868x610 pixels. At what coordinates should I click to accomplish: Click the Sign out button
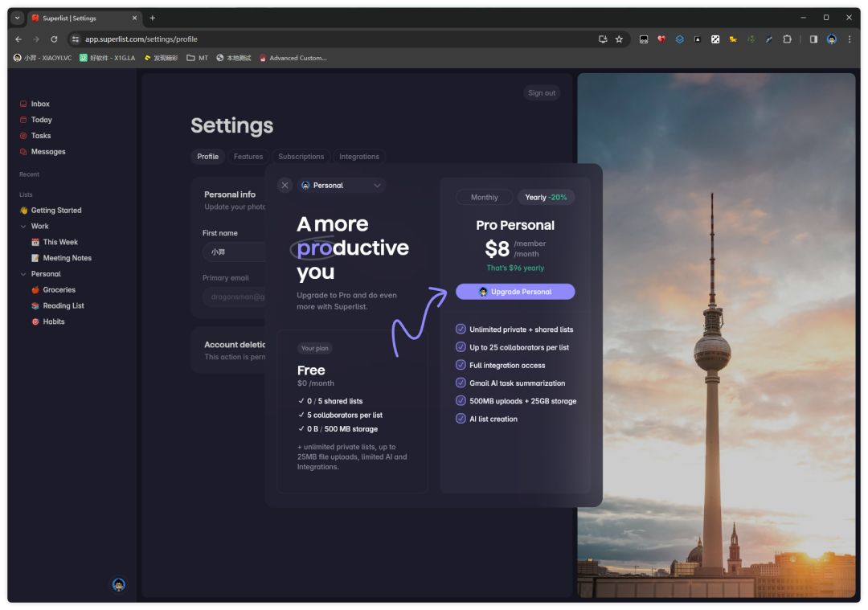pos(541,93)
